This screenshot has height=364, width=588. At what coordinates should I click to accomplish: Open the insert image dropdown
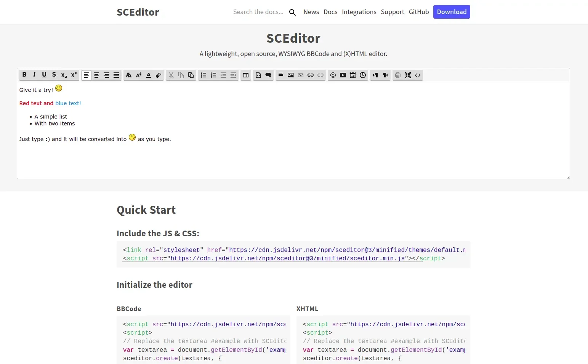(291, 75)
